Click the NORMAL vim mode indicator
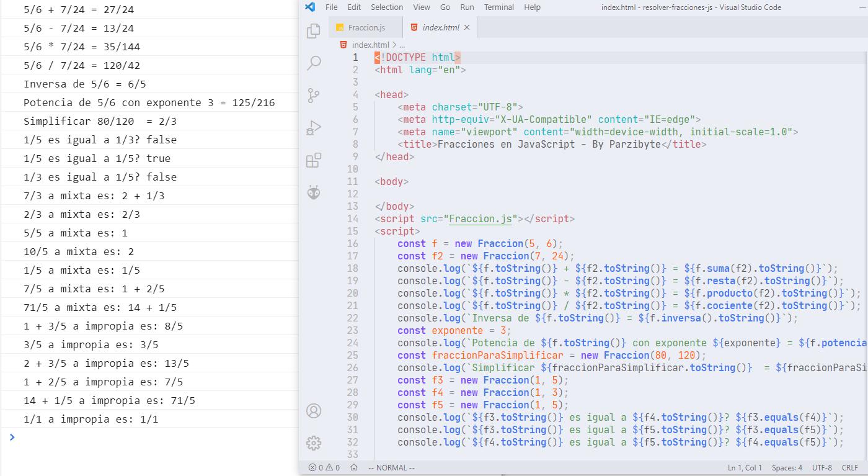 click(391, 468)
